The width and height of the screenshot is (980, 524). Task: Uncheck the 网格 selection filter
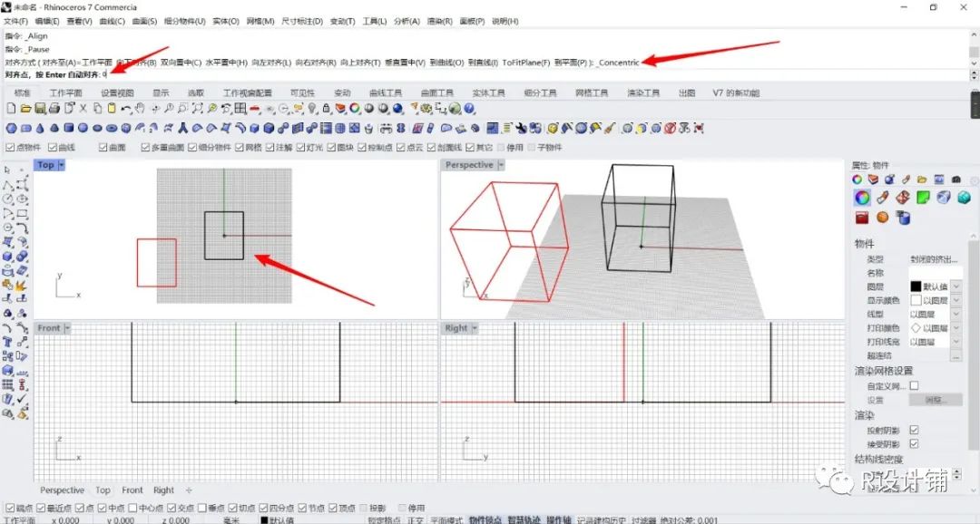click(x=238, y=146)
